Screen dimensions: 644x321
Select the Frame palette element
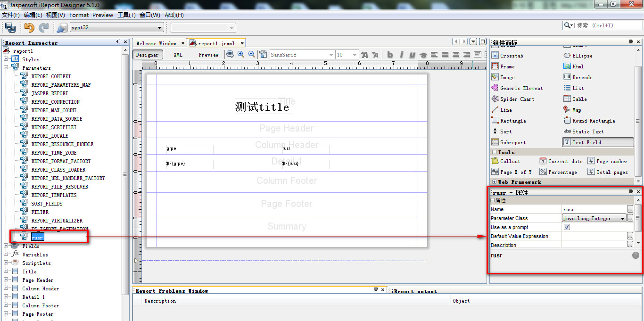(503, 66)
